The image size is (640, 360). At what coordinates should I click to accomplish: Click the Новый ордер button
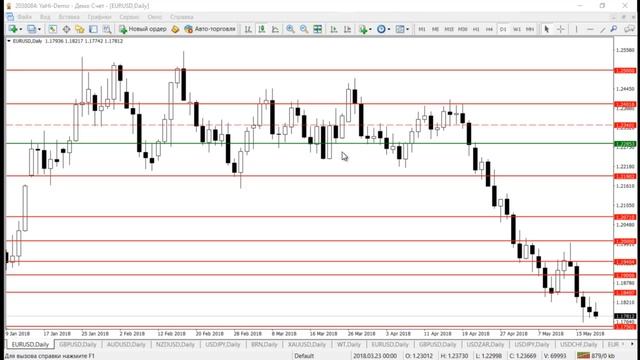point(142,29)
